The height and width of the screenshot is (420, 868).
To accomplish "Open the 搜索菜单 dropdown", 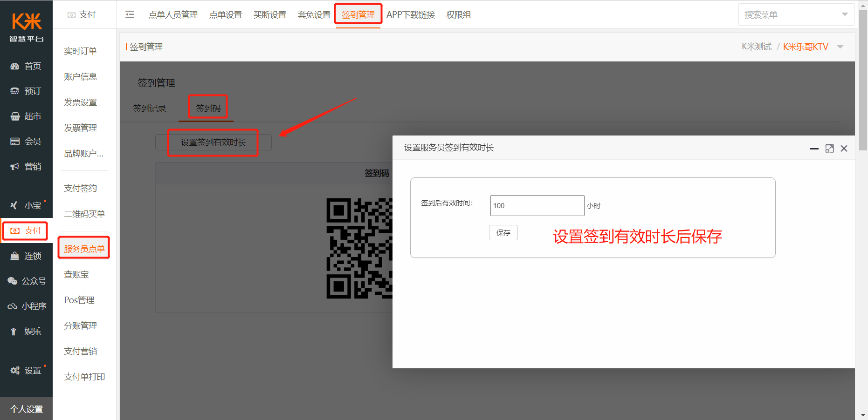I will pos(796,14).
